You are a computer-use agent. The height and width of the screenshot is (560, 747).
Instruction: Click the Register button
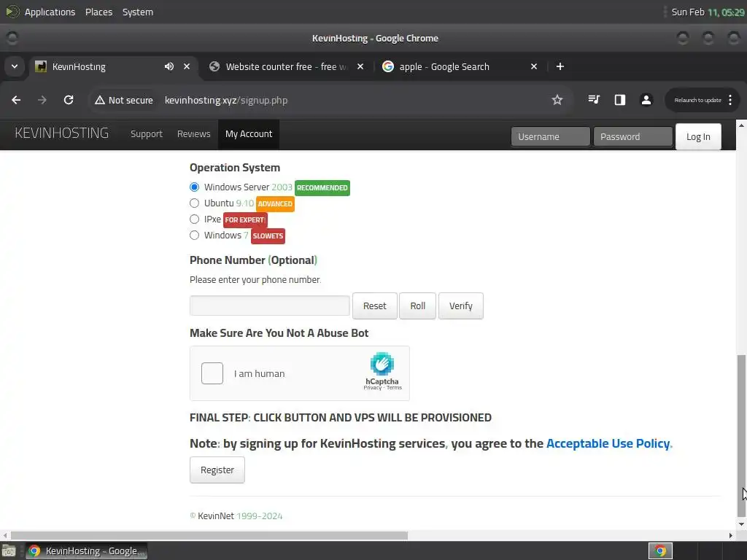tap(217, 470)
